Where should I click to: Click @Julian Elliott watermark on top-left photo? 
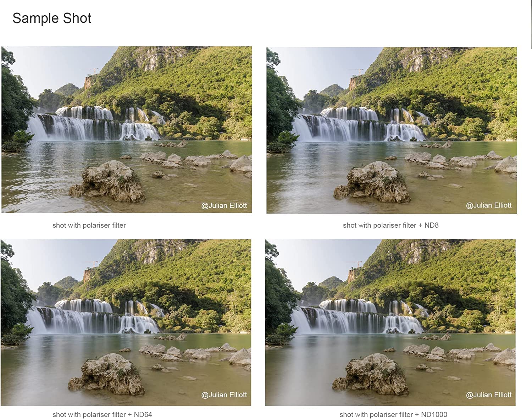224,205
